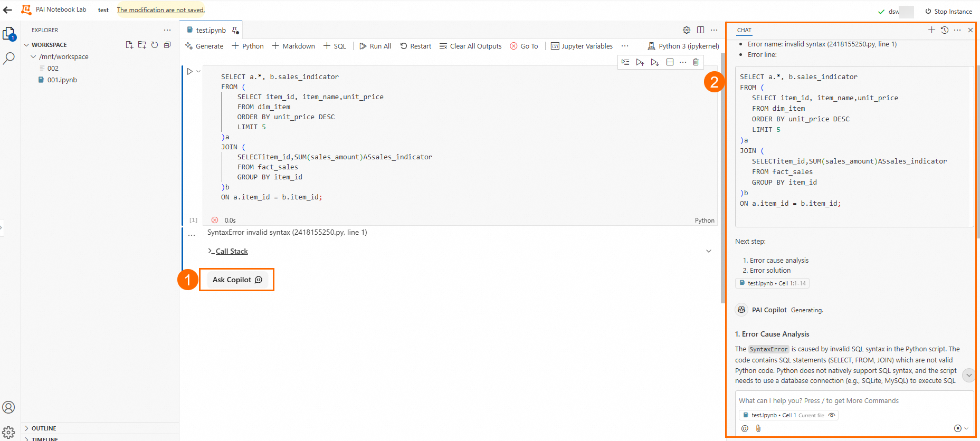Open notebook settings gear icon

coord(687,30)
